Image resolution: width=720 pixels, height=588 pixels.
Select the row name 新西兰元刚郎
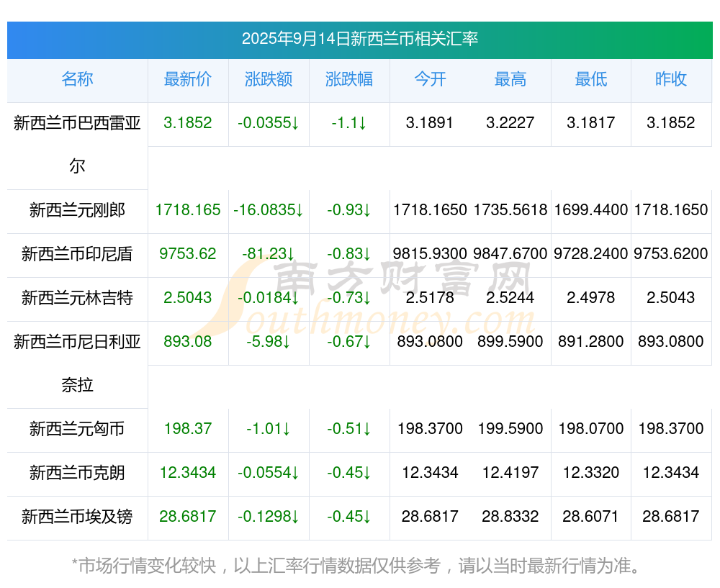click(77, 210)
